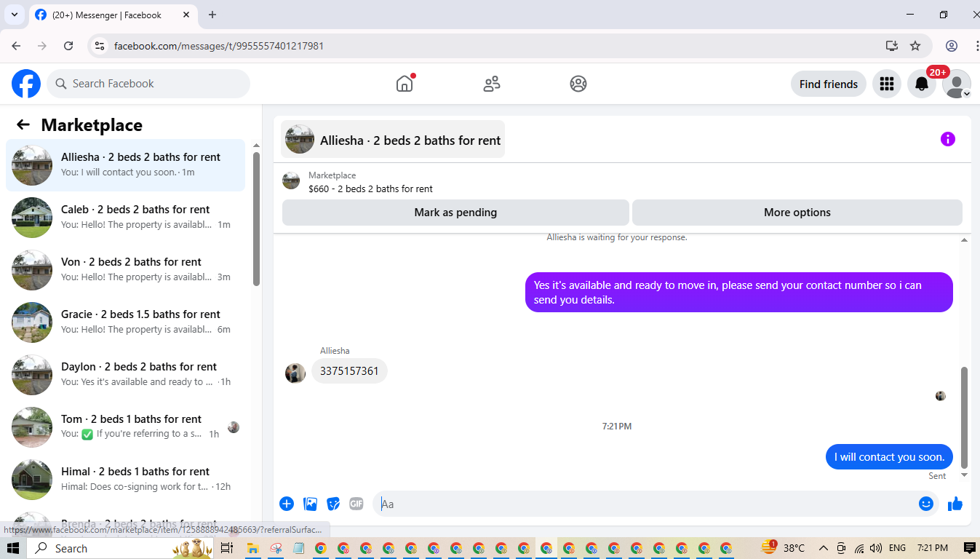Open the conversation information icon
980x559 pixels.
[x=947, y=139]
